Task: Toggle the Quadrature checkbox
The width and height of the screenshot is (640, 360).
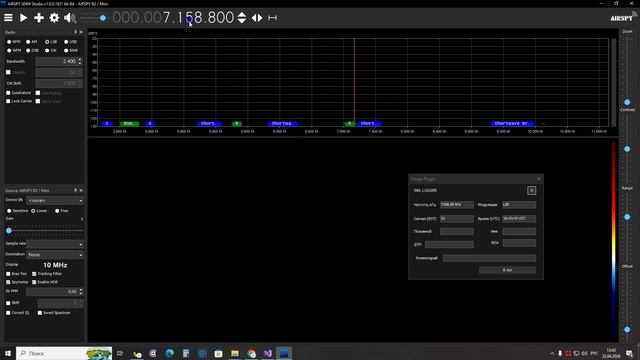Action: click(x=8, y=93)
